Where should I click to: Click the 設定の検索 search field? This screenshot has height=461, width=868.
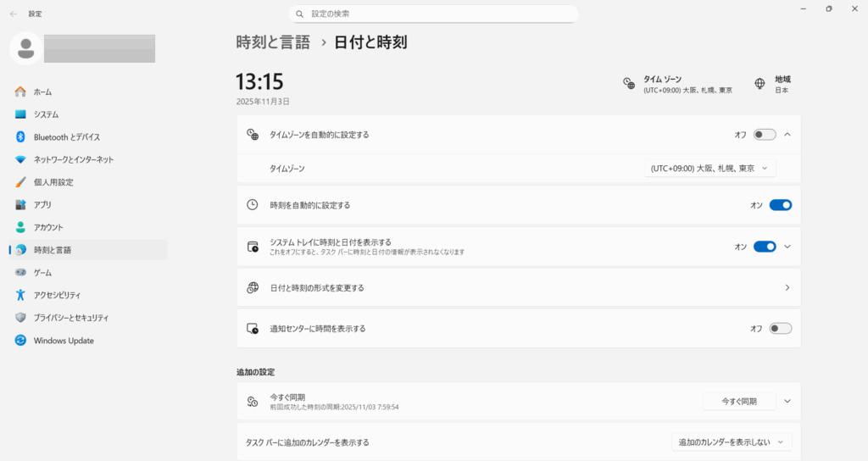click(x=433, y=14)
